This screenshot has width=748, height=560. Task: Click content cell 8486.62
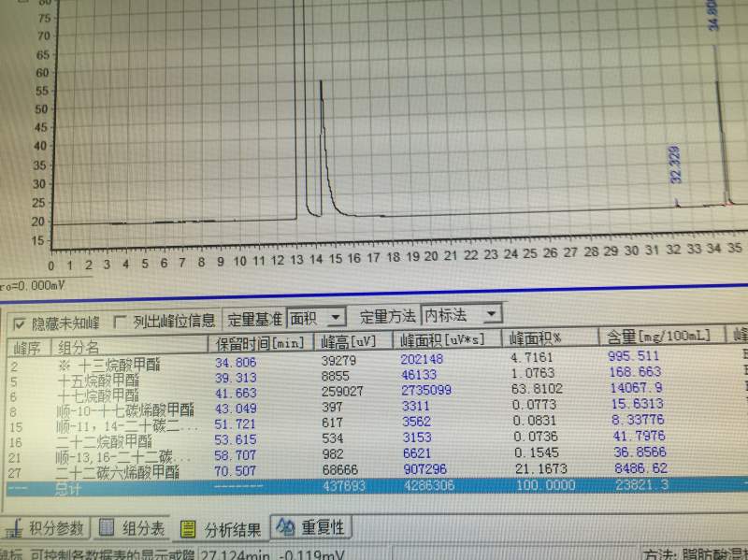pyautogui.click(x=640, y=468)
